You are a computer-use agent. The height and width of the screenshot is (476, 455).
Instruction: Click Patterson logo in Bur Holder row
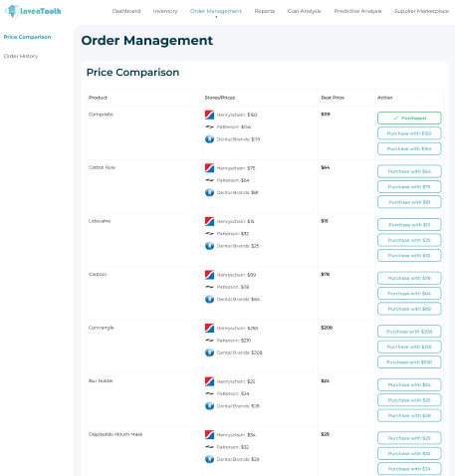click(209, 393)
